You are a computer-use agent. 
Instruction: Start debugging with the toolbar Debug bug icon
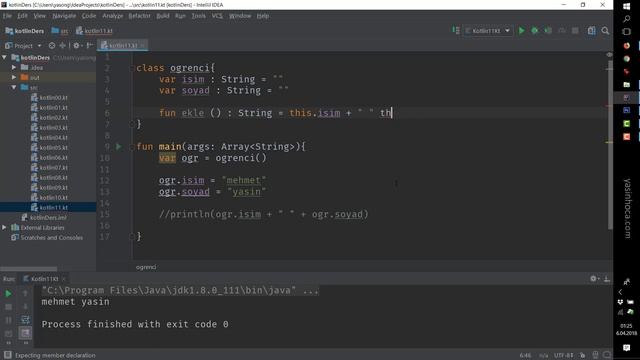(534, 31)
